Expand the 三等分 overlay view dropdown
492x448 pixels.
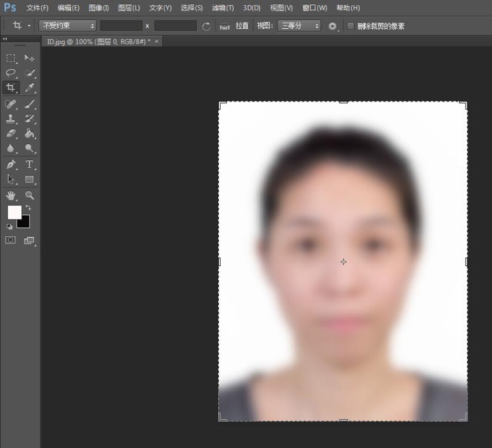coord(299,26)
